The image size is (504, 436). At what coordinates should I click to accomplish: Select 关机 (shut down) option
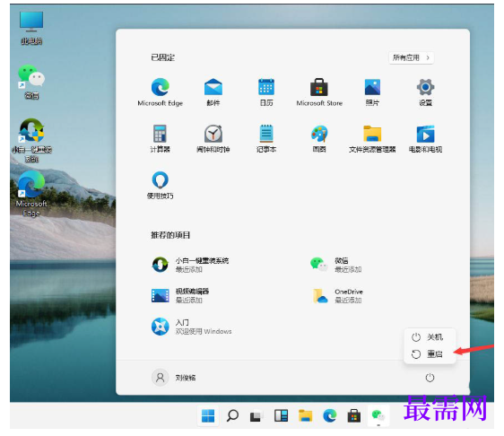pyautogui.click(x=430, y=337)
